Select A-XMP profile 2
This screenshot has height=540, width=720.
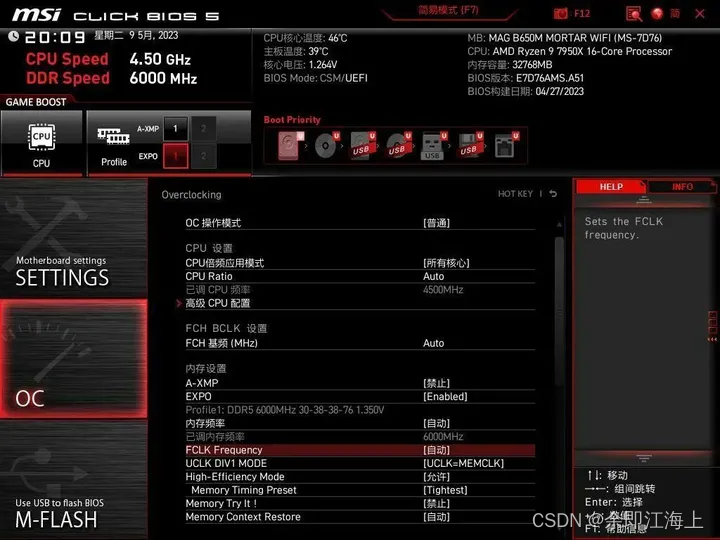(x=203, y=129)
